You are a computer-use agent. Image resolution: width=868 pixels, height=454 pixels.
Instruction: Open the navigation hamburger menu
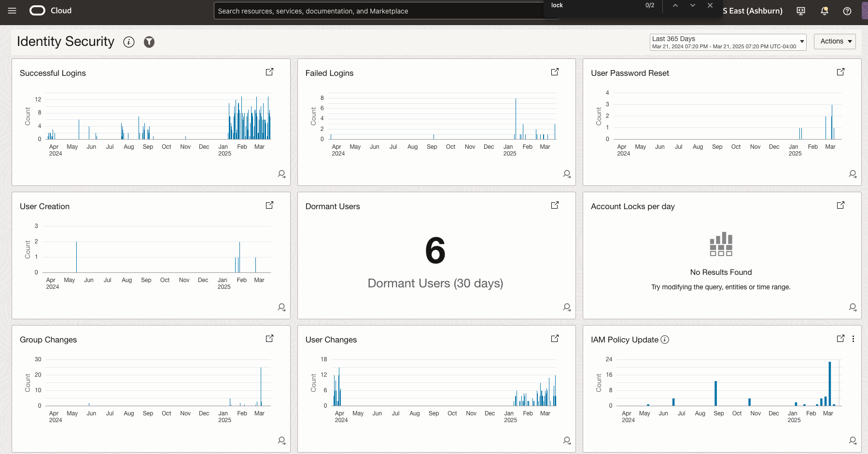pos(12,11)
